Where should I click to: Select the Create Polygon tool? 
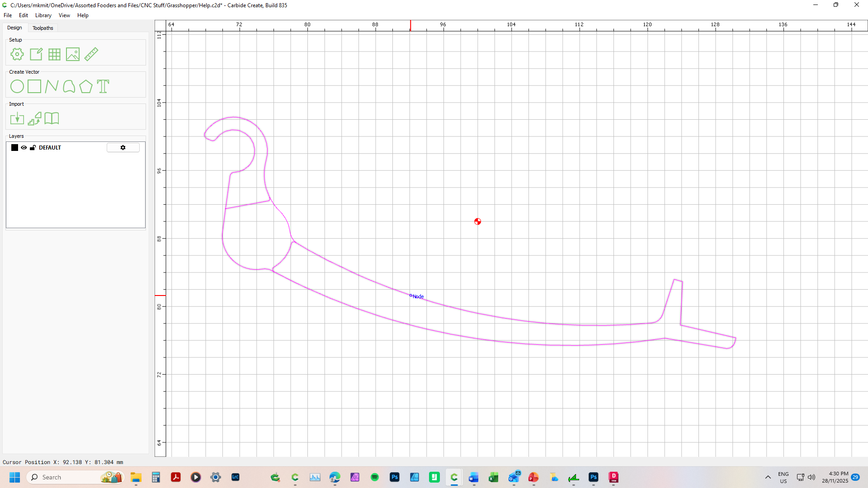86,86
